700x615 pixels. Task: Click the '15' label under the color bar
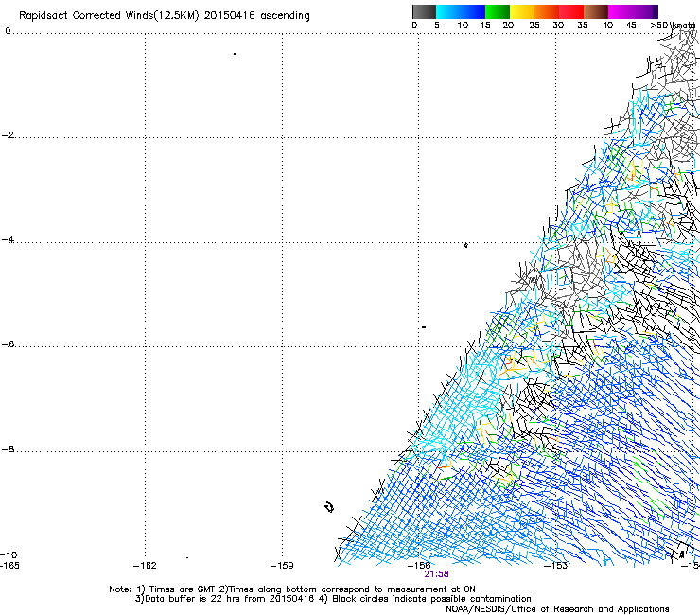485,26
